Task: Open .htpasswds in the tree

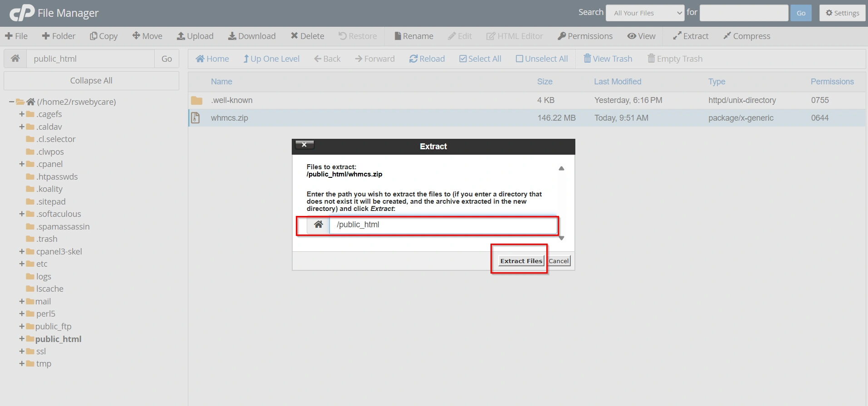Action: pyautogui.click(x=57, y=176)
